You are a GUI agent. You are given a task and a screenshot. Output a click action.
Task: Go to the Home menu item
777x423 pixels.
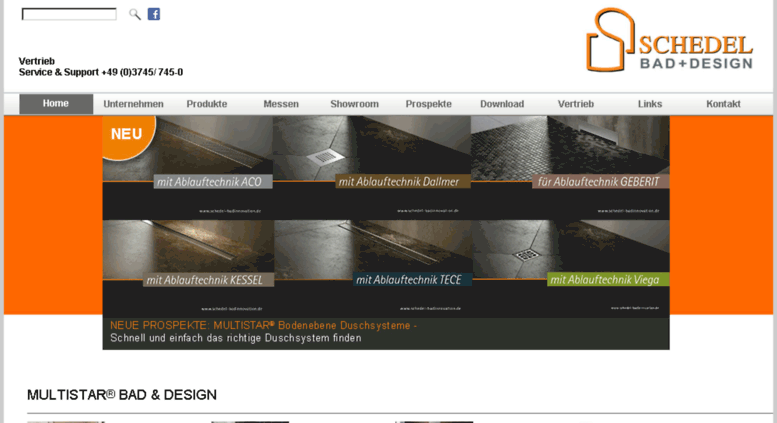point(56,104)
